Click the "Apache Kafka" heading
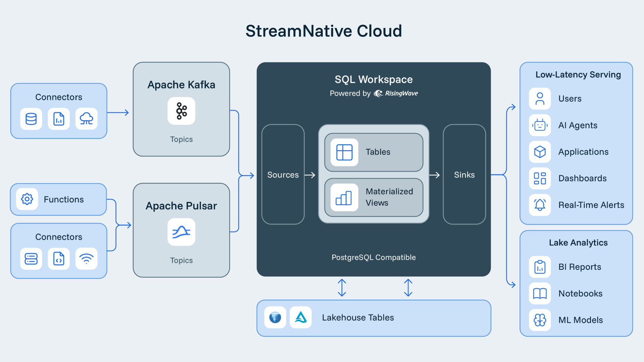The width and height of the screenshot is (644, 362). (x=181, y=85)
